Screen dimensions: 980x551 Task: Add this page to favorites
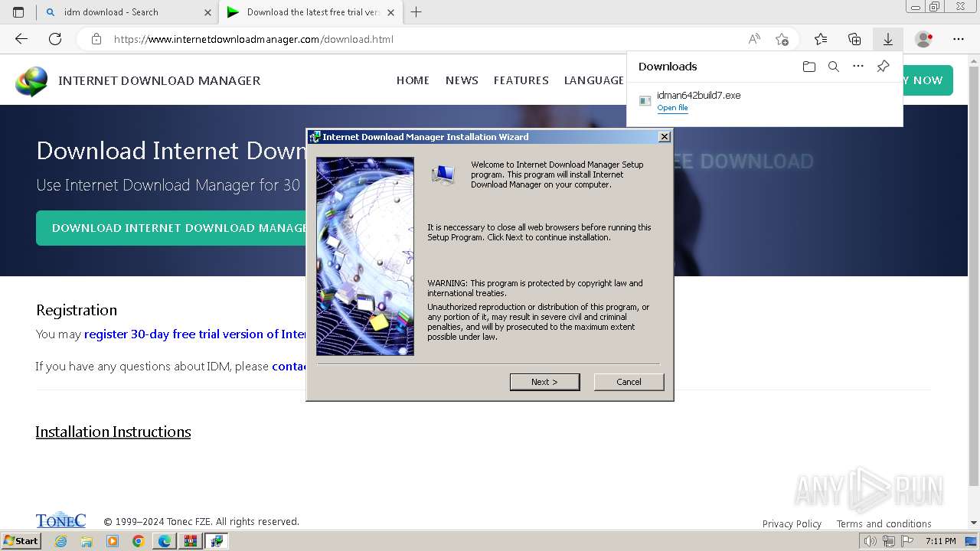click(782, 39)
